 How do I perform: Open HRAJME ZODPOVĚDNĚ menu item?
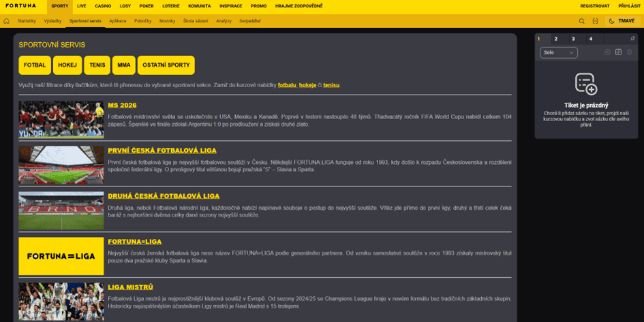299,6
